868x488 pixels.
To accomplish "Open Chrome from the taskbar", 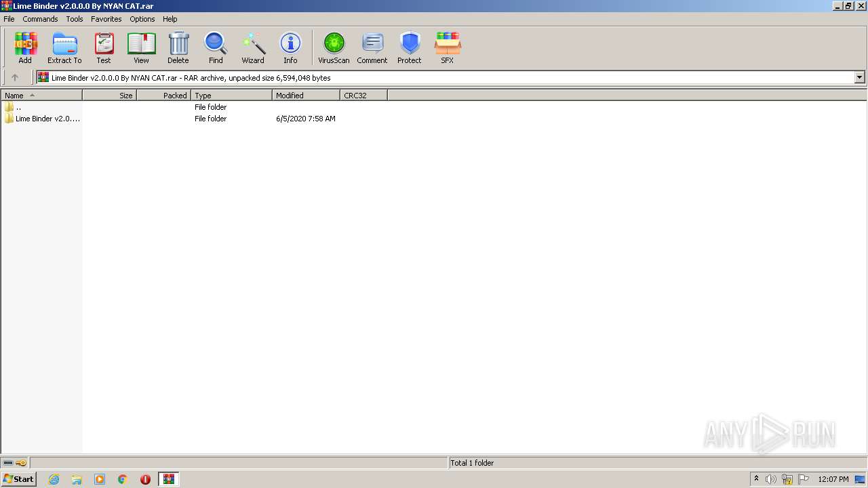I will pyautogui.click(x=123, y=479).
